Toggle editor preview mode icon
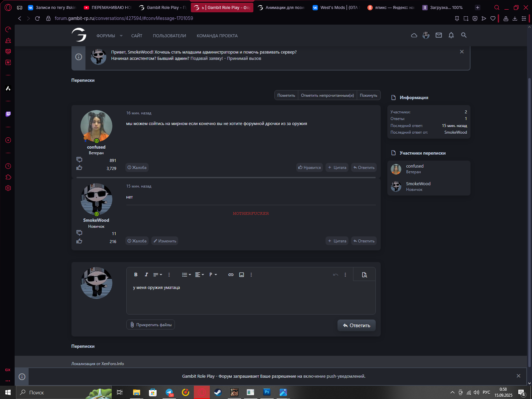 coord(364,275)
